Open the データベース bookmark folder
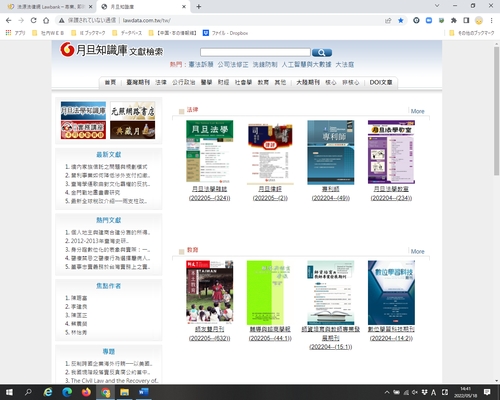 (127, 33)
